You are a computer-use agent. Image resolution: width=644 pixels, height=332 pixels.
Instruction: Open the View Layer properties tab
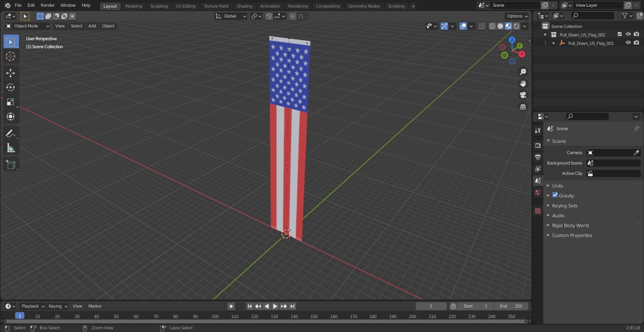tap(538, 169)
